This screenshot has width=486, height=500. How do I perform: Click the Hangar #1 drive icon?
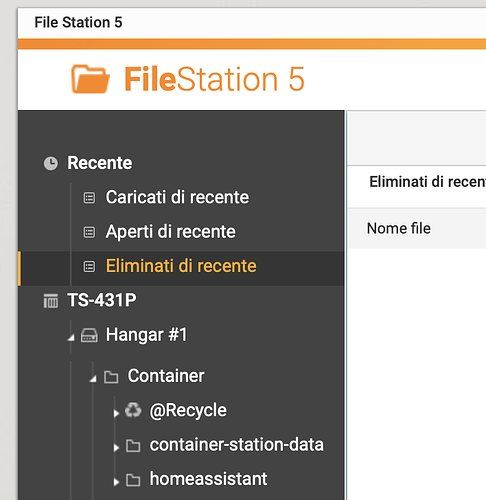[89, 335]
